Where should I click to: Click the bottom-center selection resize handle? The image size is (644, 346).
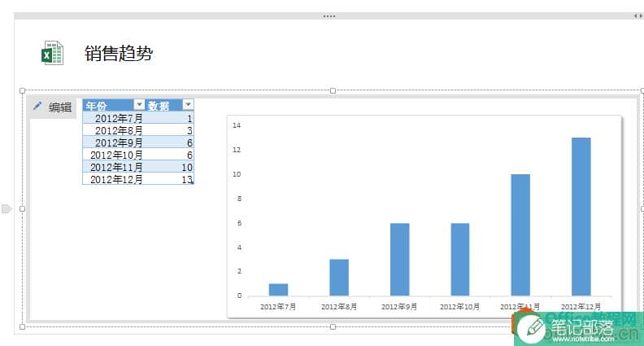click(x=333, y=327)
